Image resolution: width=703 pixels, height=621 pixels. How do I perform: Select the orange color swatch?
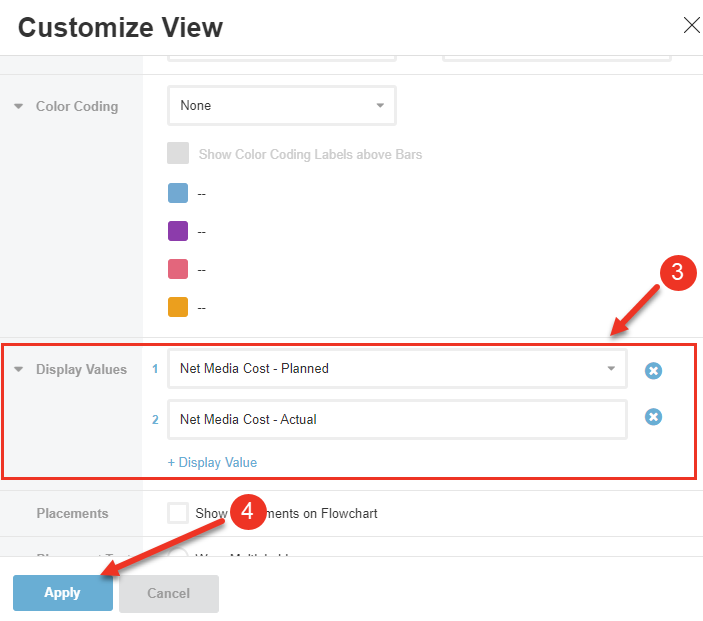[x=178, y=308]
